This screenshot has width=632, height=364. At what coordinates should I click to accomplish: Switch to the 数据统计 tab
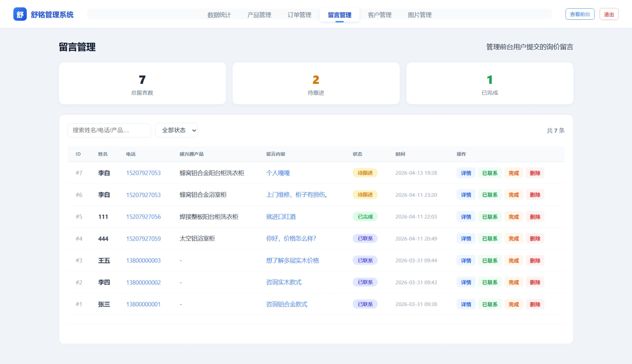(219, 15)
